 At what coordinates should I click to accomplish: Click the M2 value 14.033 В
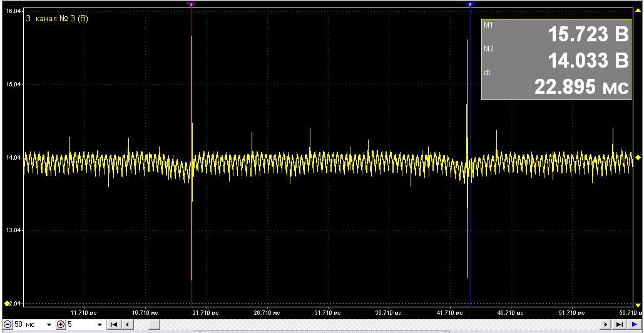(588, 61)
